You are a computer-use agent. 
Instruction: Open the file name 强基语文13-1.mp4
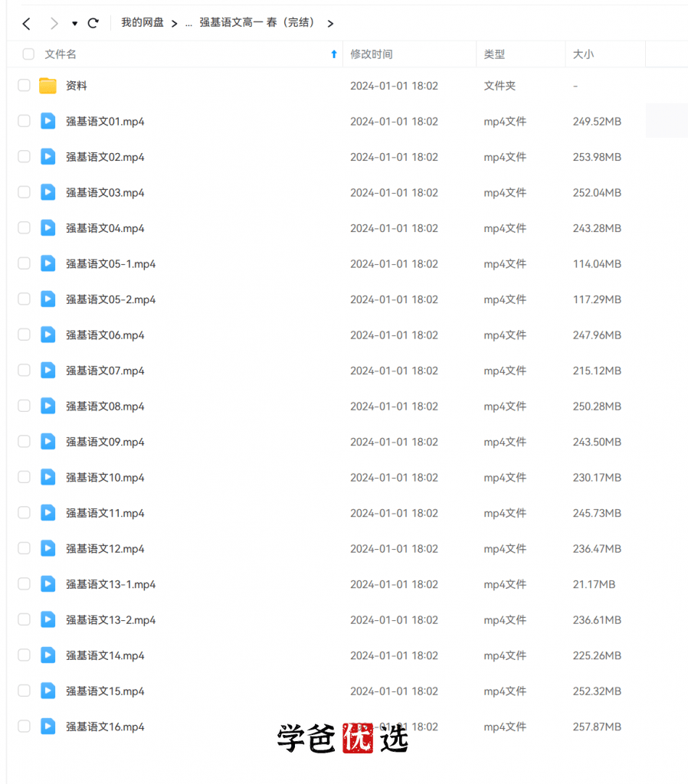click(110, 584)
